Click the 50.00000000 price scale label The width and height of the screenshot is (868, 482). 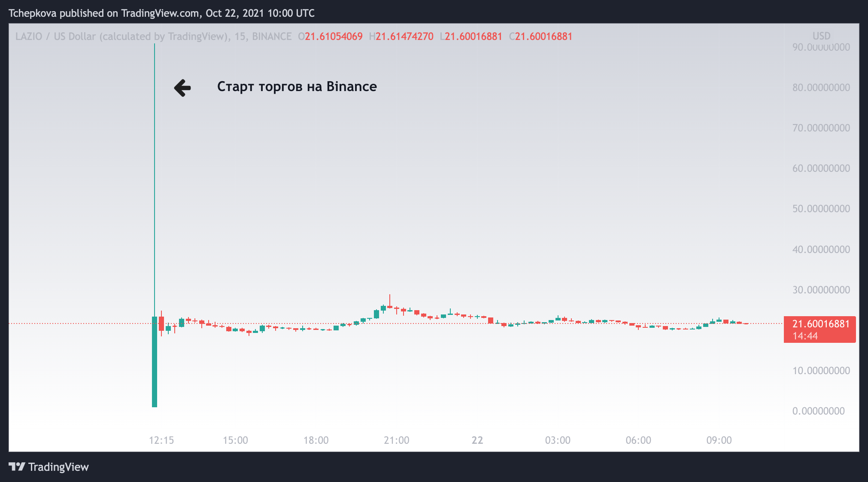click(x=821, y=209)
